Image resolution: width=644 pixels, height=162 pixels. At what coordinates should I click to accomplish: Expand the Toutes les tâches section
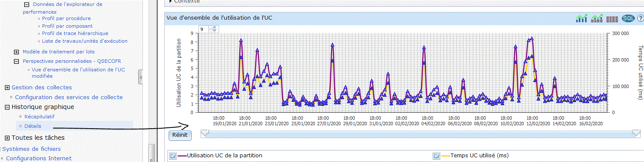click(7, 138)
